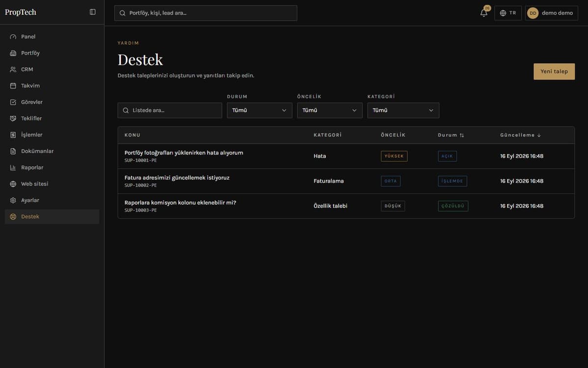Click the PropTech logo text
The width and height of the screenshot is (588, 368).
21,12
